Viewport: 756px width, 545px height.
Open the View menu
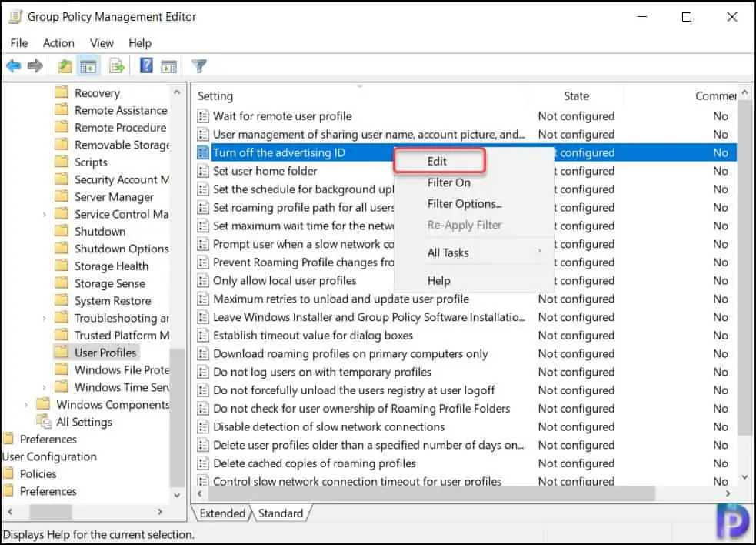point(102,43)
